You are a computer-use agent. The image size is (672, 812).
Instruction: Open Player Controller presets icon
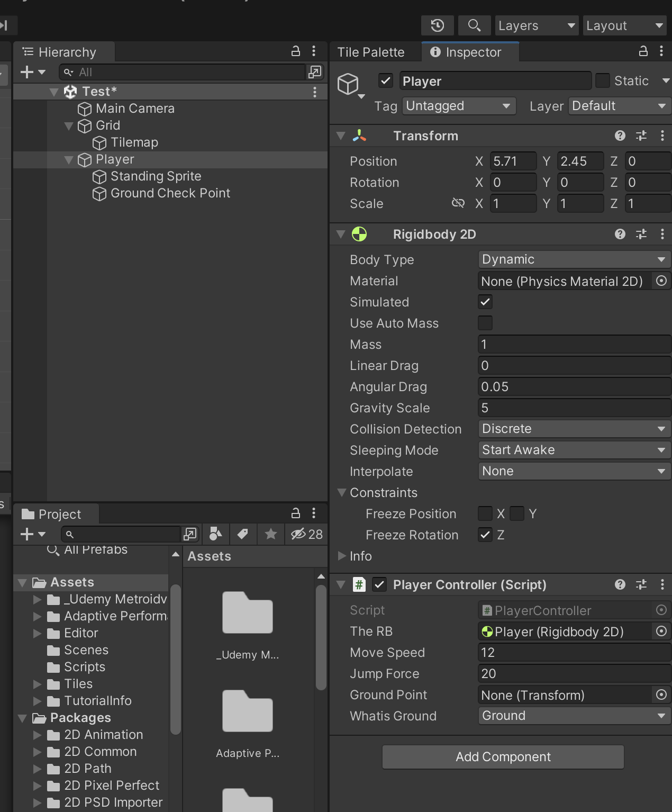tap(641, 584)
